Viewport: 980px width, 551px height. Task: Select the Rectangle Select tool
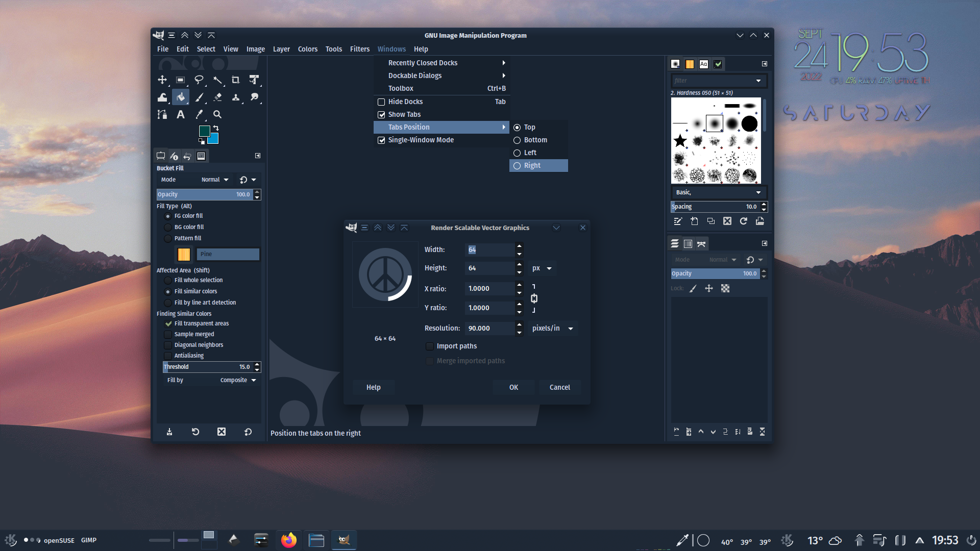pyautogui.click(x=181, y=80)
